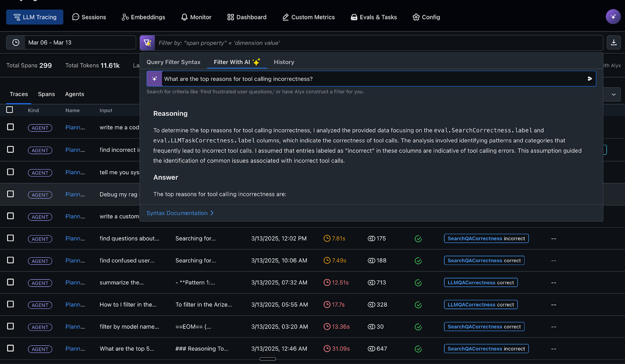Switch to the Query Filter Syntax tab
Image resolution: width=625 pixels, height=364 pixels.
tap(173, 62)
